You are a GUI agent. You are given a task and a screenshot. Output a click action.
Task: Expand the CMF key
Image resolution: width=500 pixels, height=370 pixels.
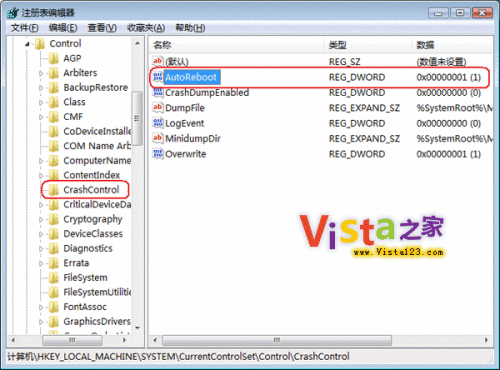point(41,117)
